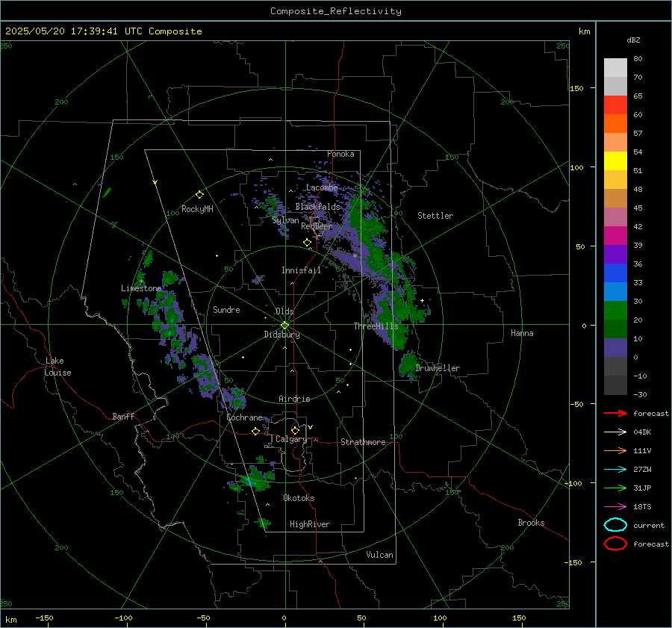Click the dBZ legend heading

633,40
